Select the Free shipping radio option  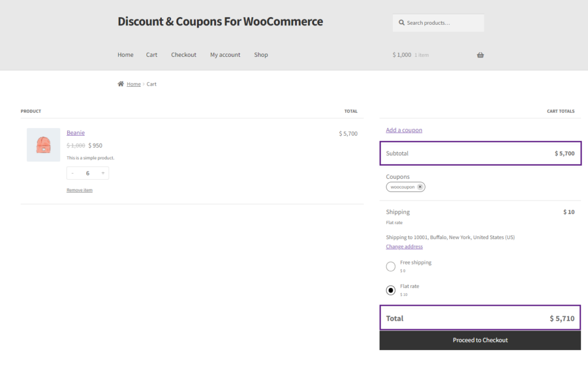(x=390, y=266)
